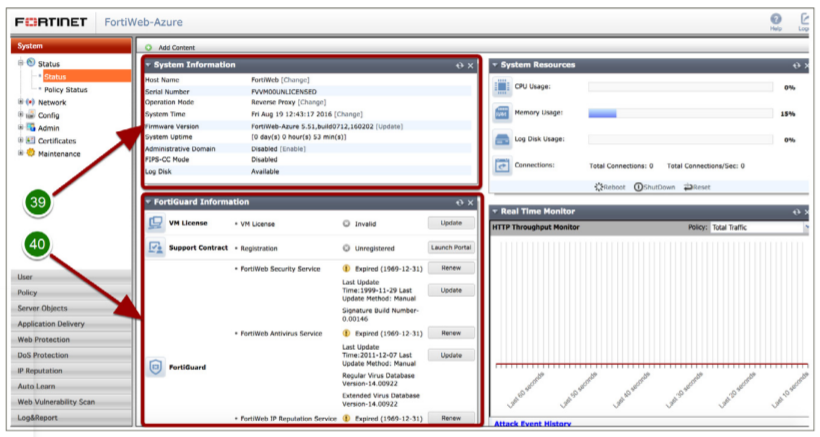Collapse the FortiGuard Information panel arrow
The width and height of the screenshot is (820, 437).
click(149, 202)
